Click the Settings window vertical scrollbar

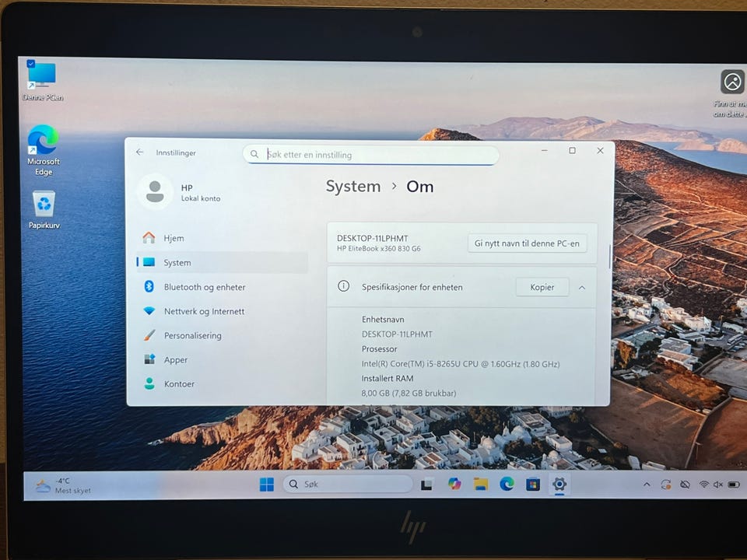click(609, 256)
